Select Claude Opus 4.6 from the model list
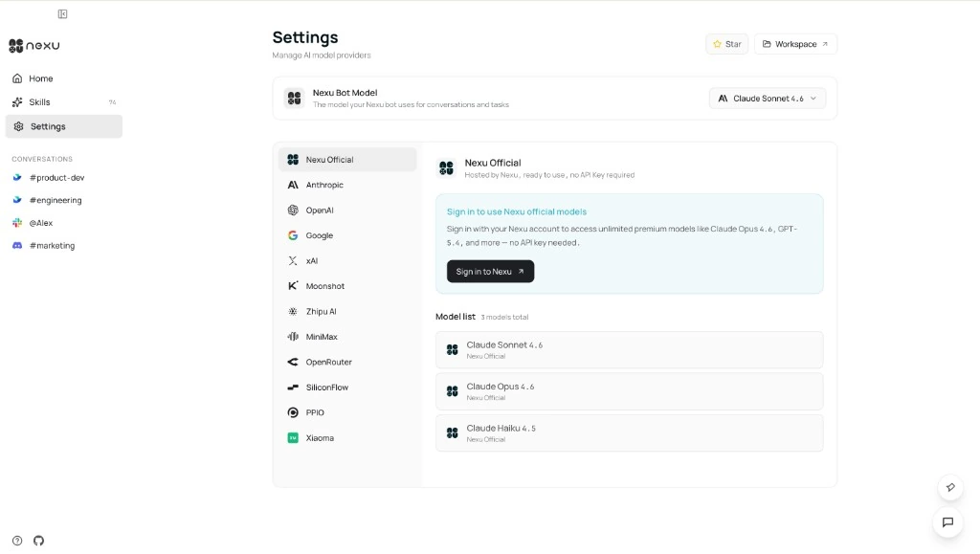980x554 pixels. coord(629,390)
